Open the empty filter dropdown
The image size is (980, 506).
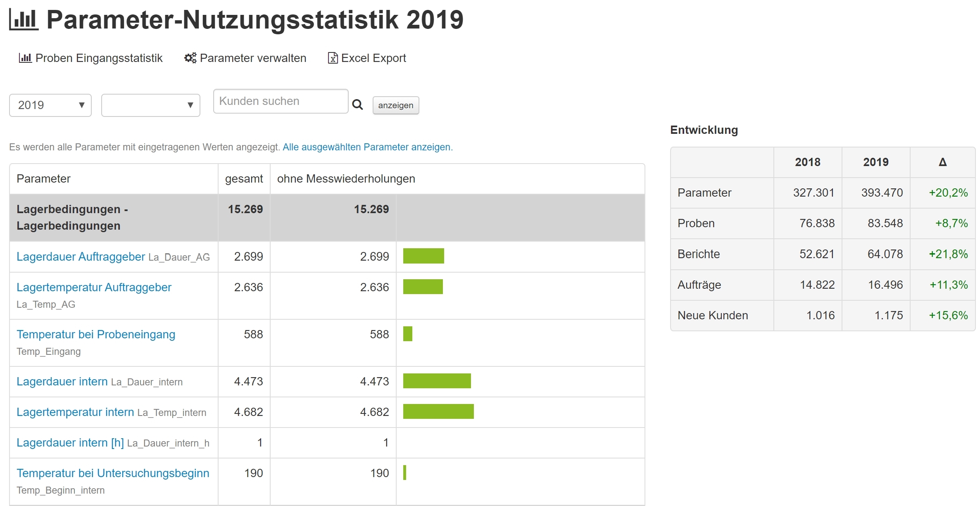click(x=151, y=105)
